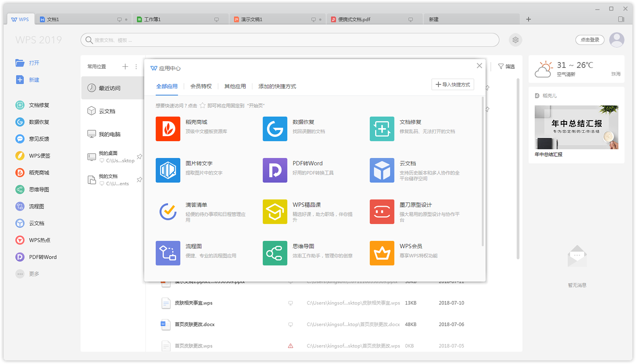Open 意见反馈 in the left sidebar

[x=33, y=139]
